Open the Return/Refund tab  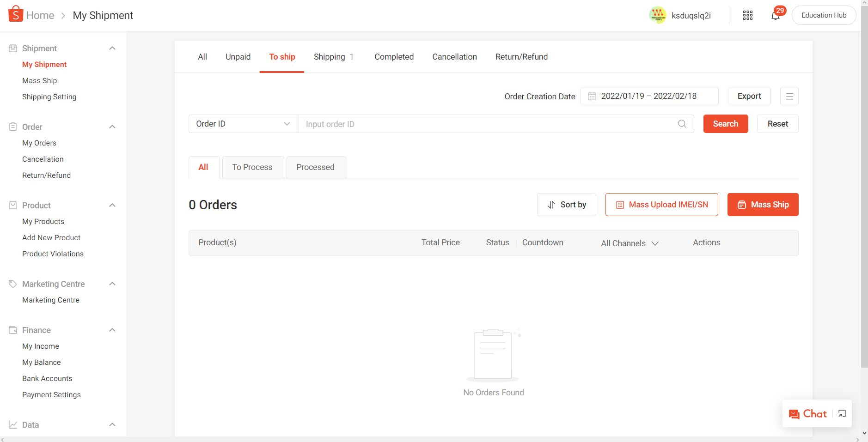pyautogui.click(x=521, y=56)
